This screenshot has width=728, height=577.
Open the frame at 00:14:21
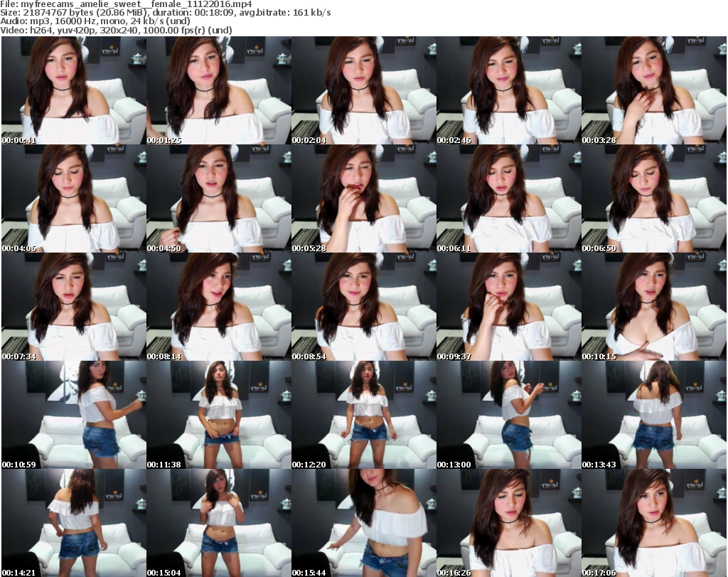tap(73, 523)
